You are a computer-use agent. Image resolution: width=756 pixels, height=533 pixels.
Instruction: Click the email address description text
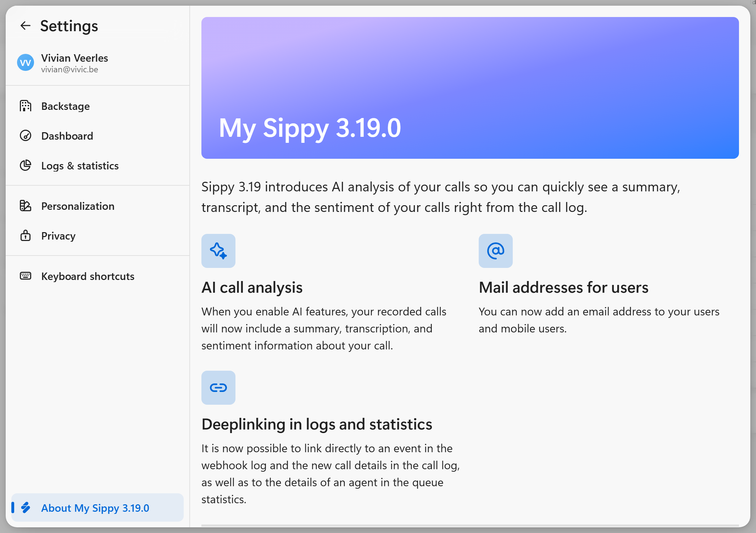pos(599,320)
